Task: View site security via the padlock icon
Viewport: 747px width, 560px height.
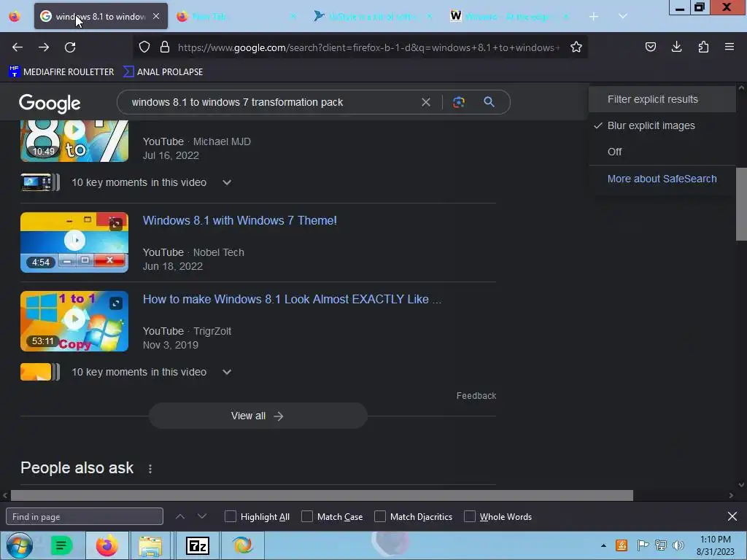Action: (165, 47)
